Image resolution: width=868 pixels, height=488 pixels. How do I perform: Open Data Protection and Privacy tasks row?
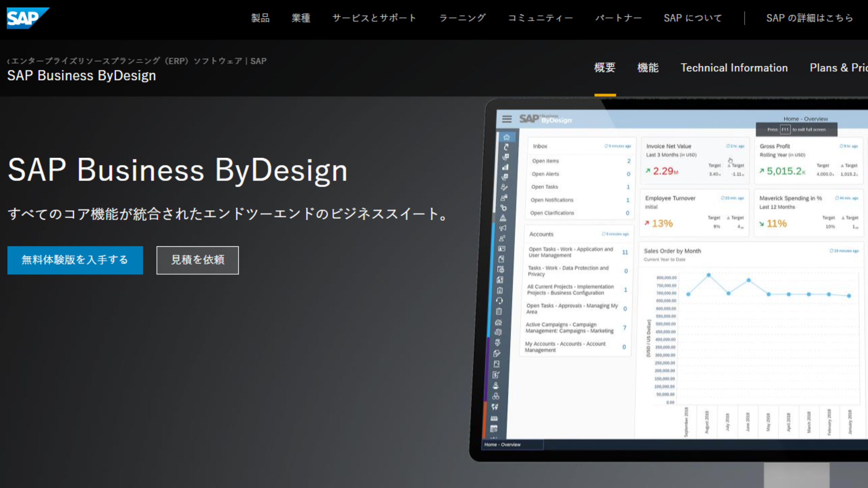point(577,271)
